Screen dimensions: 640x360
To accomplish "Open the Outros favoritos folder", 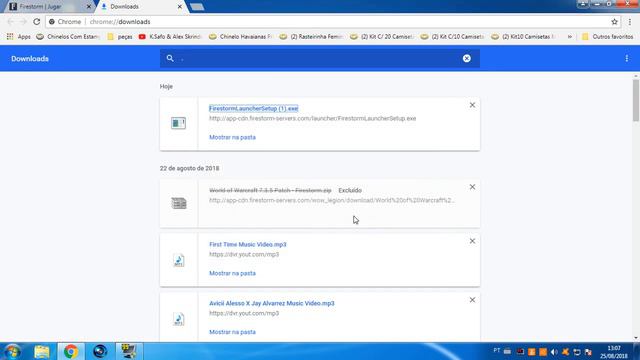I will click(x=607, y=37).
